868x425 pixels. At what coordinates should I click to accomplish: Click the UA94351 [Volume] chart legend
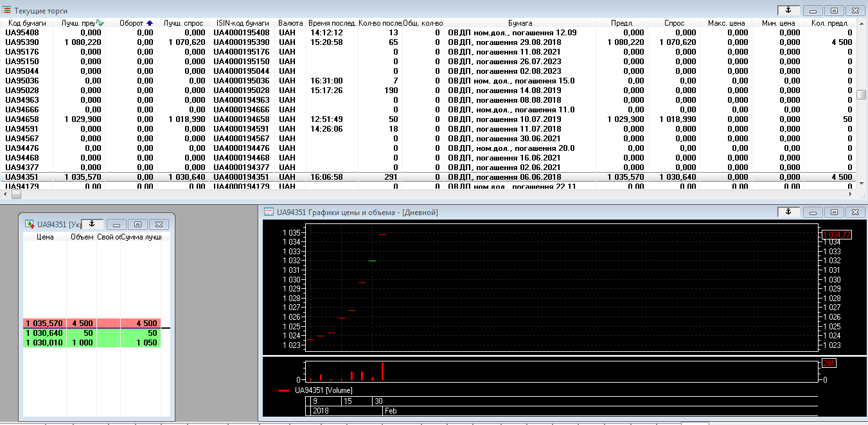[324, 390]
